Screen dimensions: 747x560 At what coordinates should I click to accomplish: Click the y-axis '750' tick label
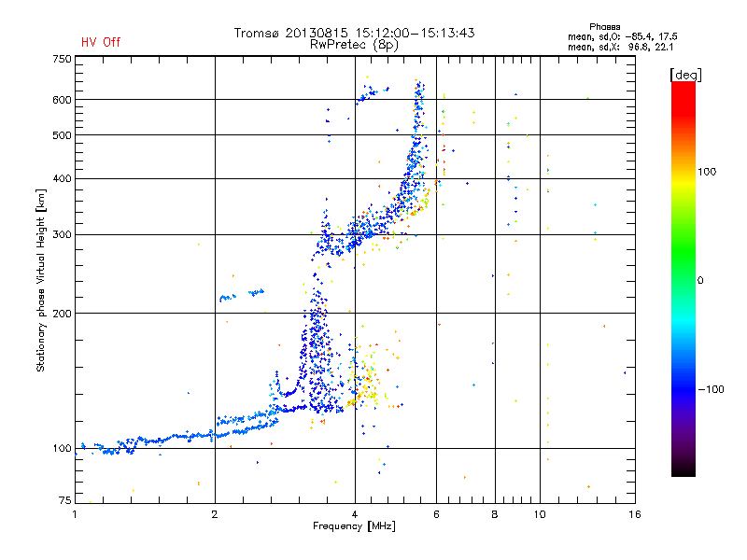[62, 59]
